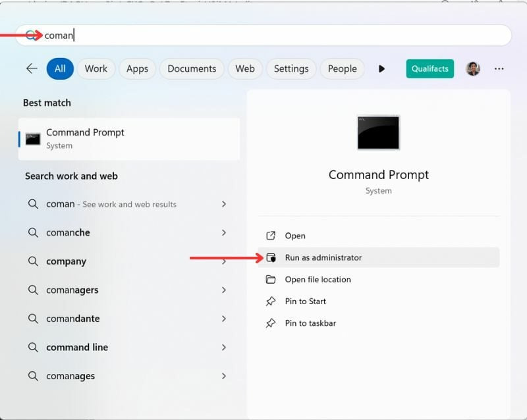The width and height of the screenshot is (527, 420).
Task: Open the three-dots more options menu
Action: tap(499, 69)
